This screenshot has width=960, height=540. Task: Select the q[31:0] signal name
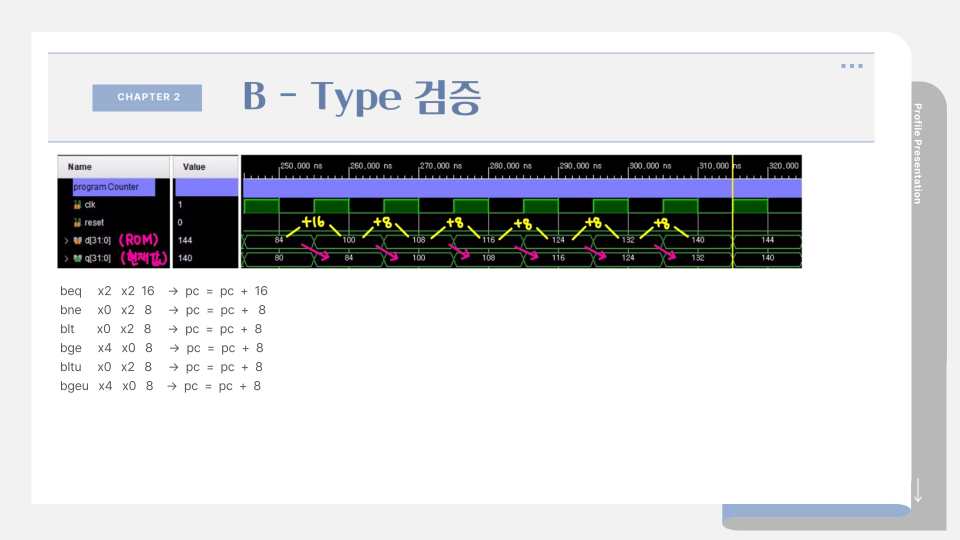pyautogui.click(x=98, y=258)
